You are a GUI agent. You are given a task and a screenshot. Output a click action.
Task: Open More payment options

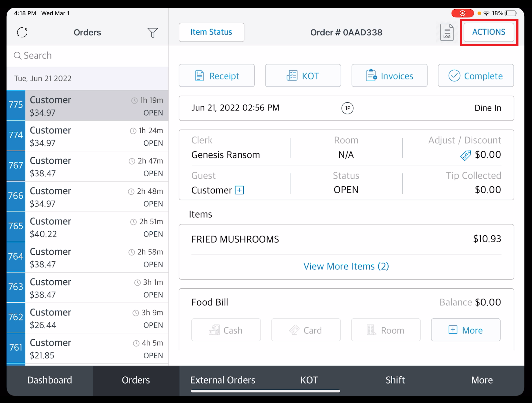click(465, 330)
